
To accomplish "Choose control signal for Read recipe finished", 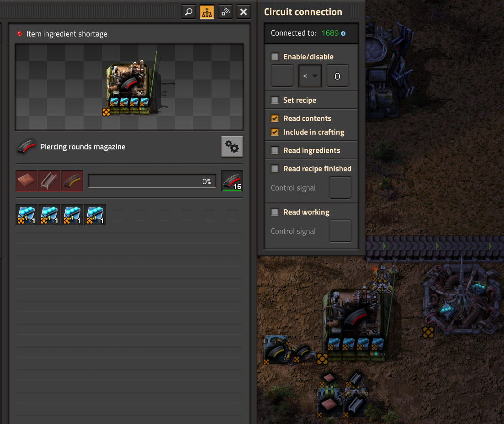I will [x=340, y=188].
